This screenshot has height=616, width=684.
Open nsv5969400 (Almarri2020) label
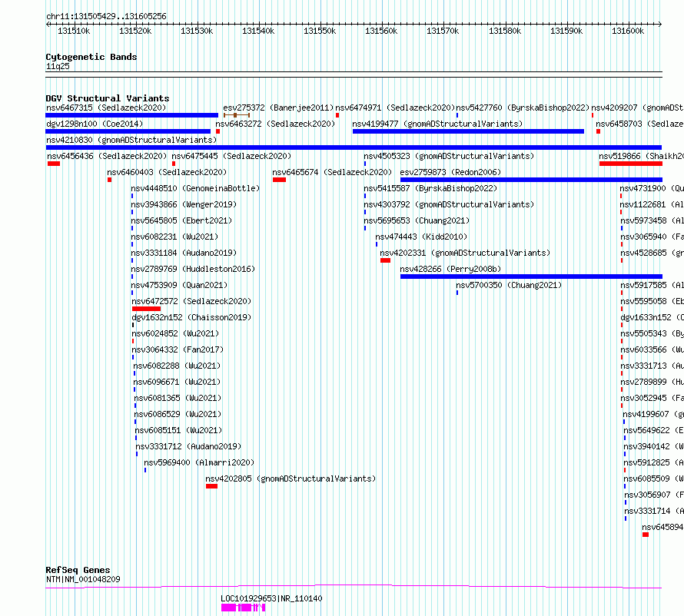tap(199, 462)
